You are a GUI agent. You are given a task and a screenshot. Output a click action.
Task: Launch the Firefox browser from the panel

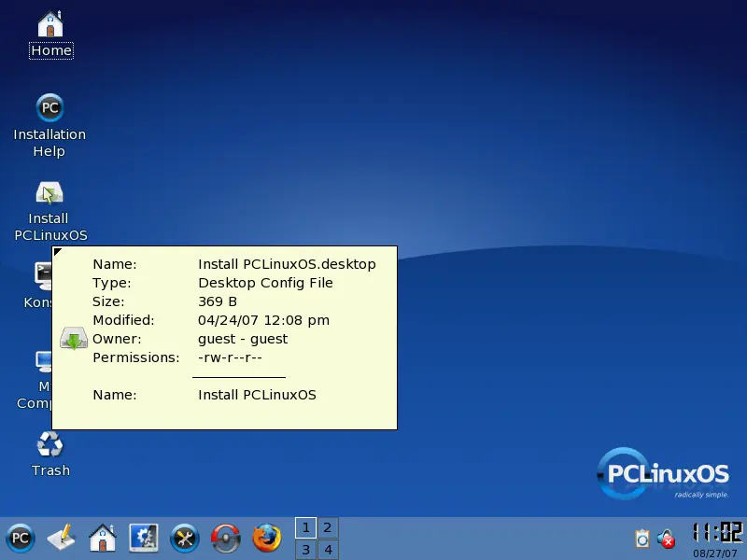(x=267, y=539)
